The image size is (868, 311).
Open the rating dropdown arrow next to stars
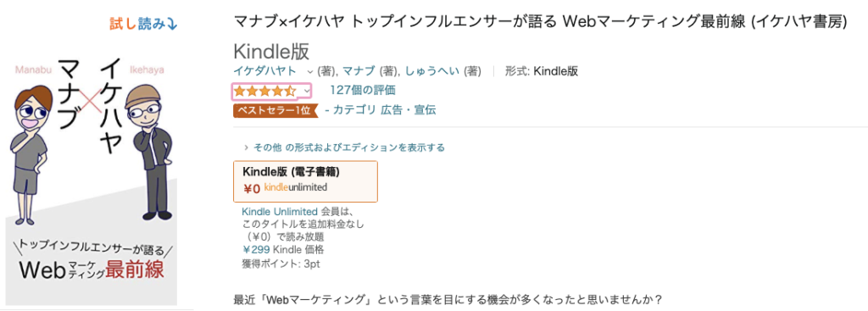click(307, 91)
